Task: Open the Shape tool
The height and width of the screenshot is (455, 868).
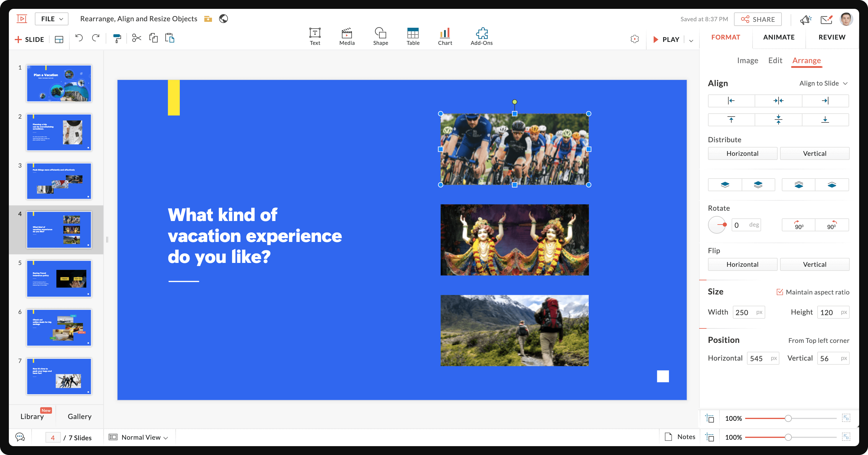Action: [381, 36]
